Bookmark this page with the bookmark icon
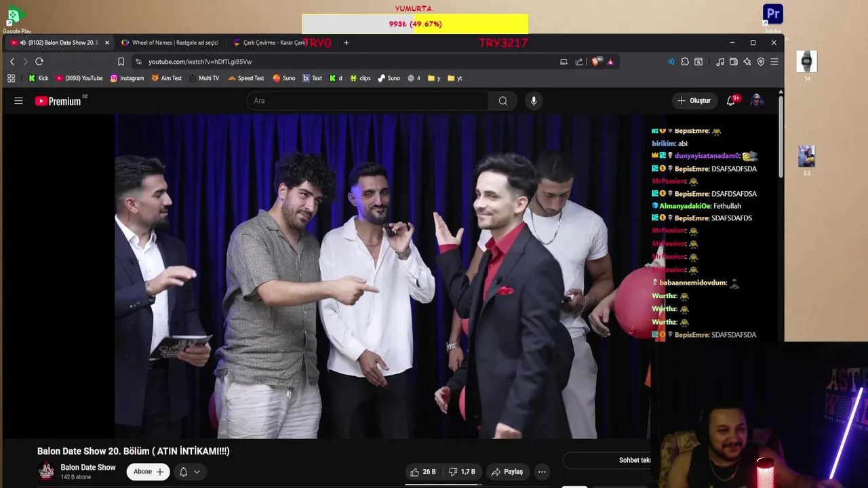868x488 pixels. [121, 62]
